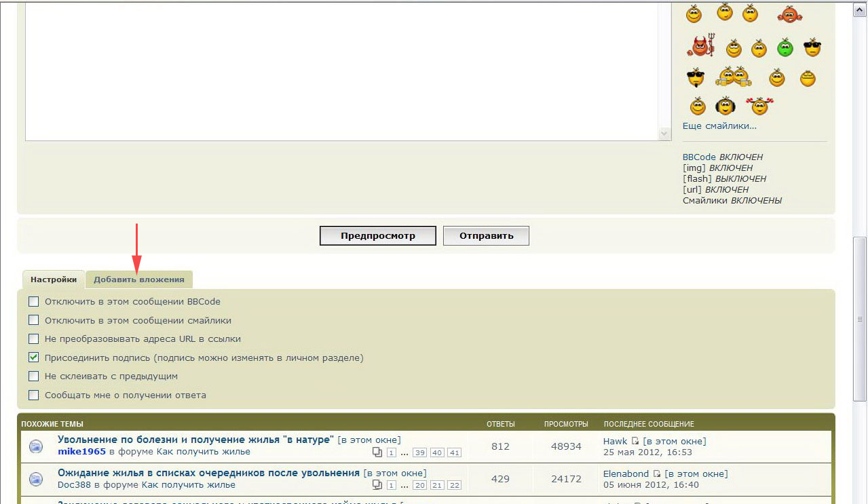Insert the two smileys clinking beer mugs
This screenshot has width=868, height=504.
point(734,77)
